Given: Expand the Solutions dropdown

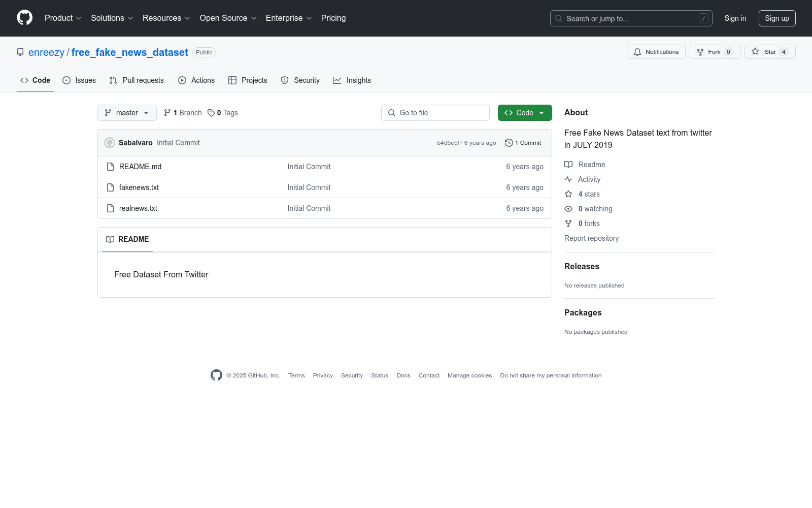Looking at the screenshot, I should 112,18.
